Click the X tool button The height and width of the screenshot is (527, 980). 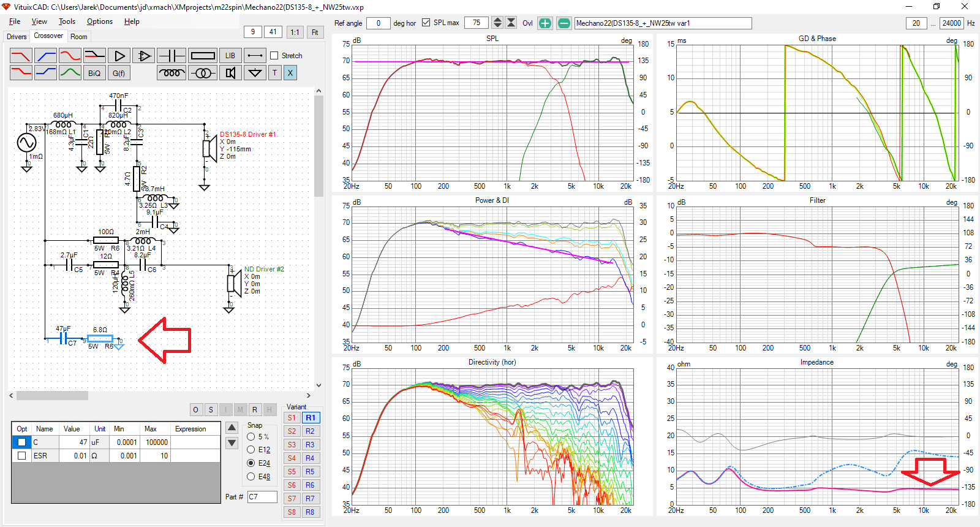tap(290, 73)
